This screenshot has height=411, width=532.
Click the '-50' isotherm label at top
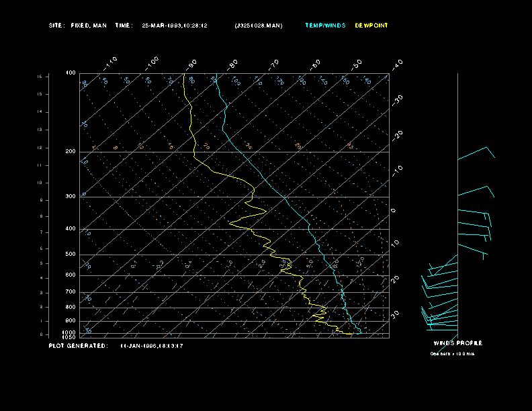click(356, 64)
